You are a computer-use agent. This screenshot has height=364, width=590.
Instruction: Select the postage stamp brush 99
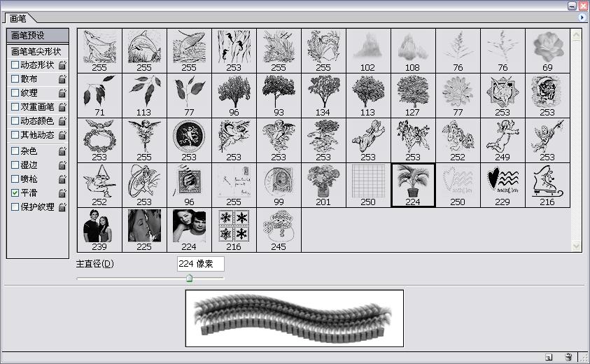coord(279,185)
